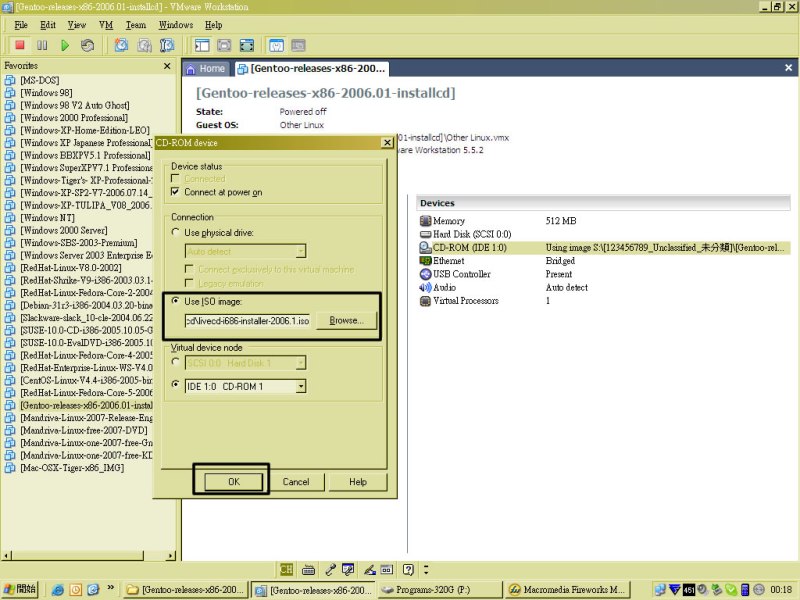
Task: Open the Help menu
Action: click(x=213, y=25)
